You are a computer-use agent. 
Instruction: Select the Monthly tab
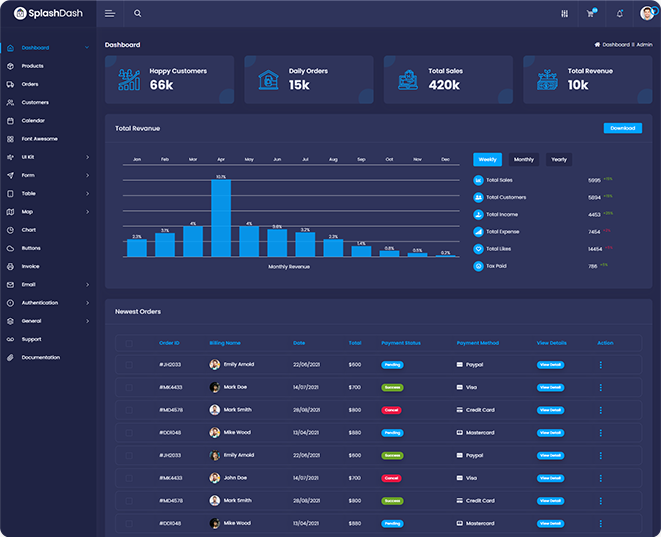524,160
